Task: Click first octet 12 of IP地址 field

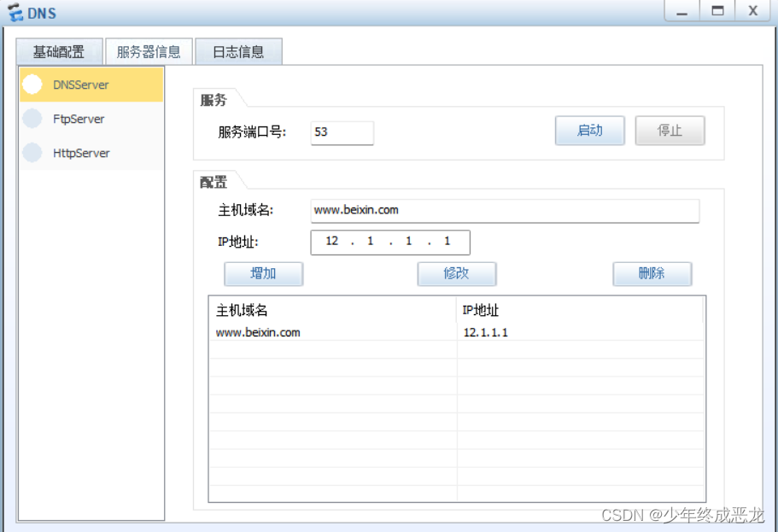Action: 332,242
